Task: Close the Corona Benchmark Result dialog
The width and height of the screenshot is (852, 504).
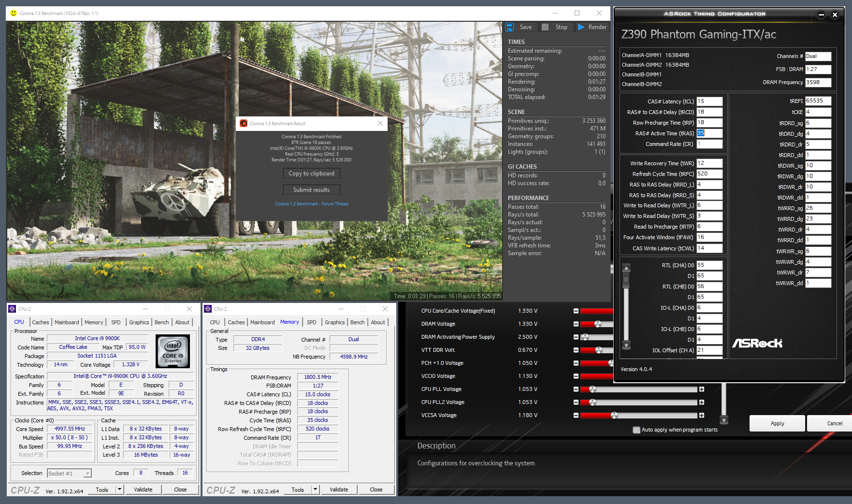Action: click(x=380, y=123)
